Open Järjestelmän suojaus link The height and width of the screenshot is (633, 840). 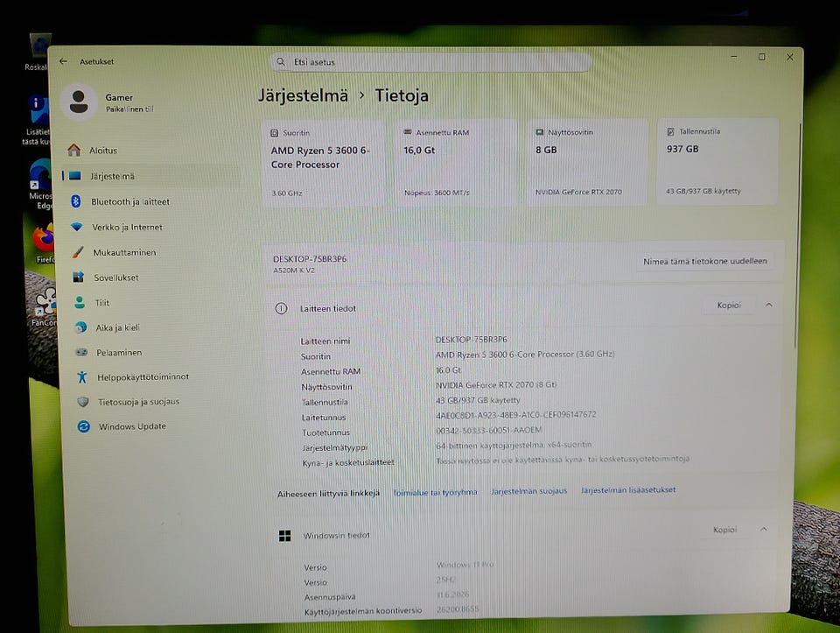click(528, 490)
